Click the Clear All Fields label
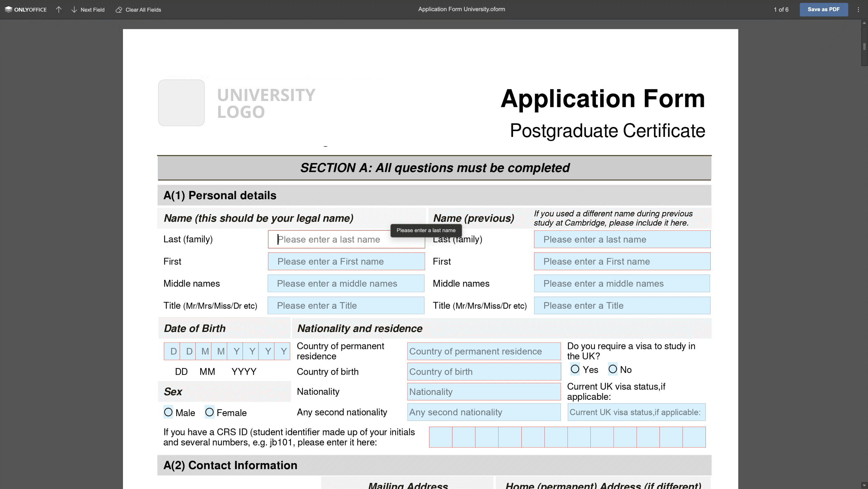This screenshot has width=868, height=489. point(143,10)
